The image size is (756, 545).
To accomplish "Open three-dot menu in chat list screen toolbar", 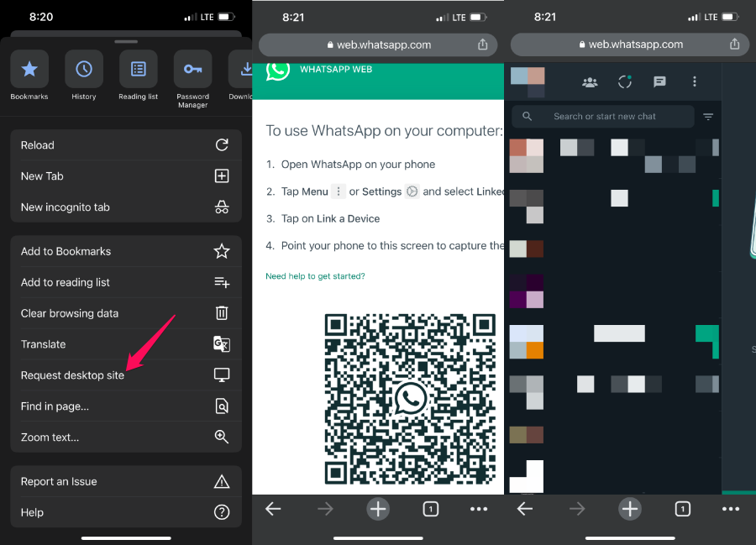I will [731, 509].
